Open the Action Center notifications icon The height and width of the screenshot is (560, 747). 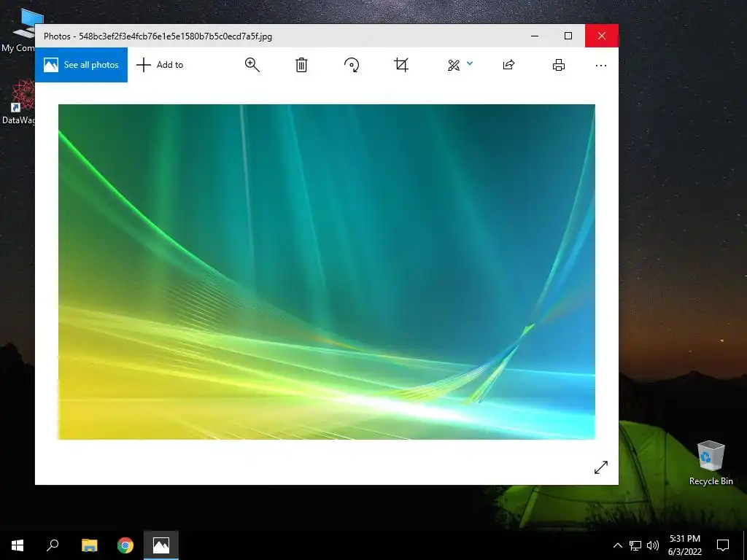coord(723,545)
